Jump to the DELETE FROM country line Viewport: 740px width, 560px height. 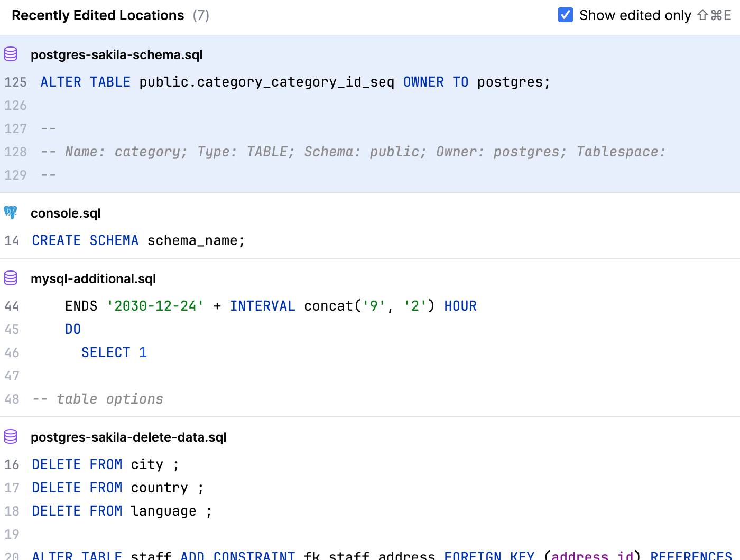pyautogui.click(x=117, y=488)
